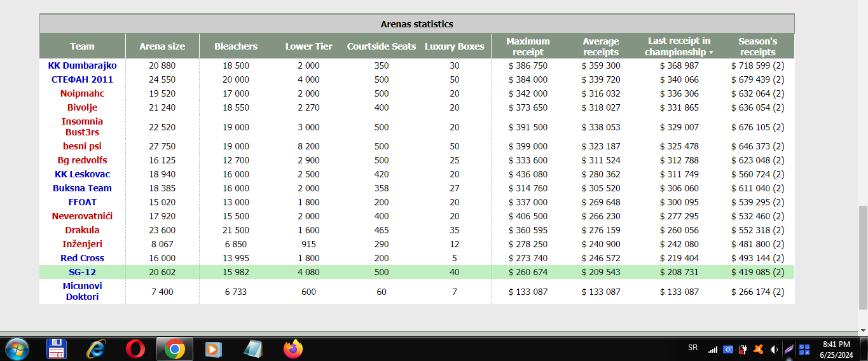868x361 pixels.
Task: Sort by the Arena size header
Action: (x=162, y=46)
